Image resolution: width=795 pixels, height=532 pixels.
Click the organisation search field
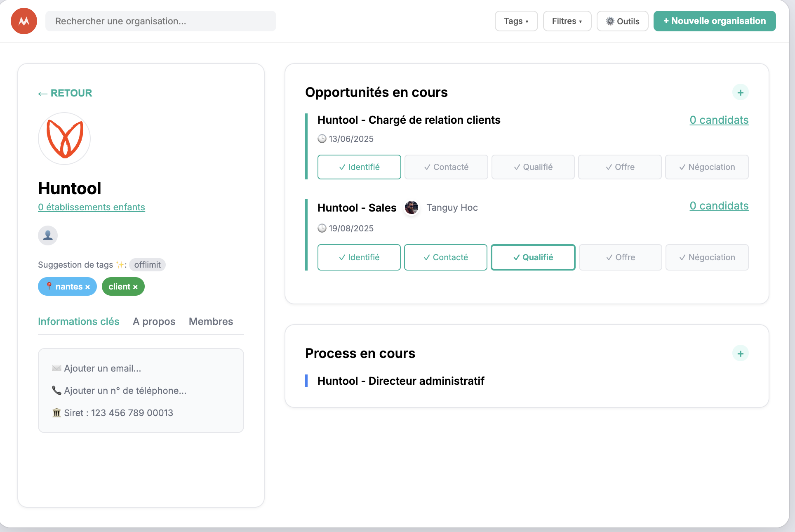click(161, 21)
